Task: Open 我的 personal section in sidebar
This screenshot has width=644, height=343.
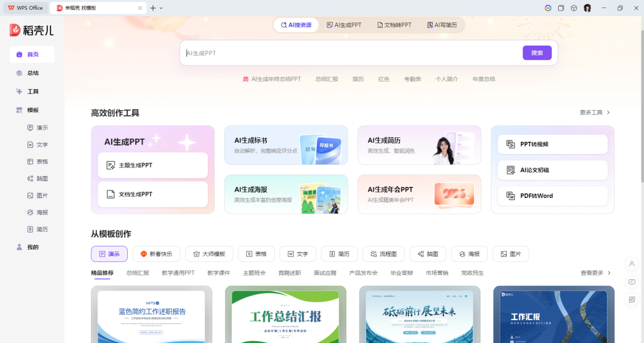Action: pyautogui.click(x=32, y=247)
